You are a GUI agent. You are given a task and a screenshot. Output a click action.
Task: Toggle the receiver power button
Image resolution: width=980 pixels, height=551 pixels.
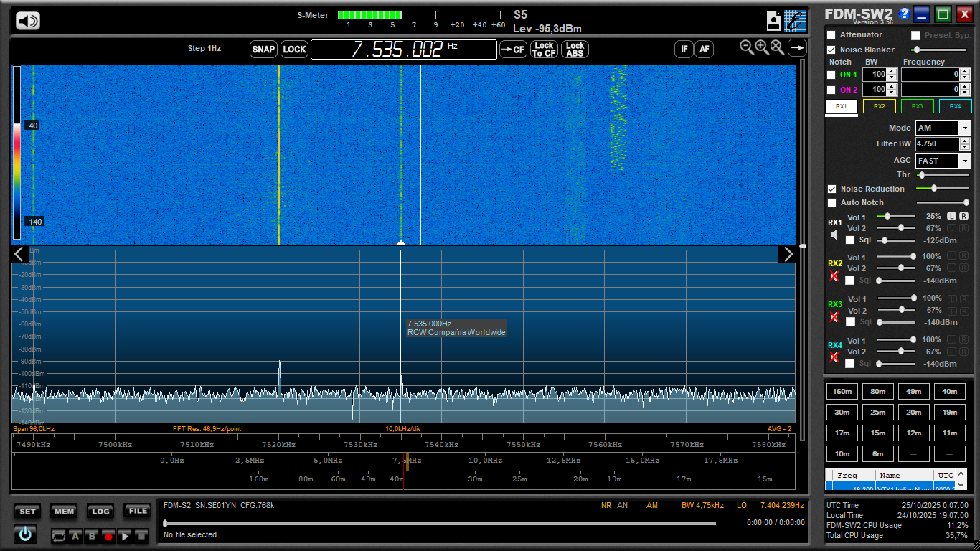pyautogui.click(x=26, y=534)
